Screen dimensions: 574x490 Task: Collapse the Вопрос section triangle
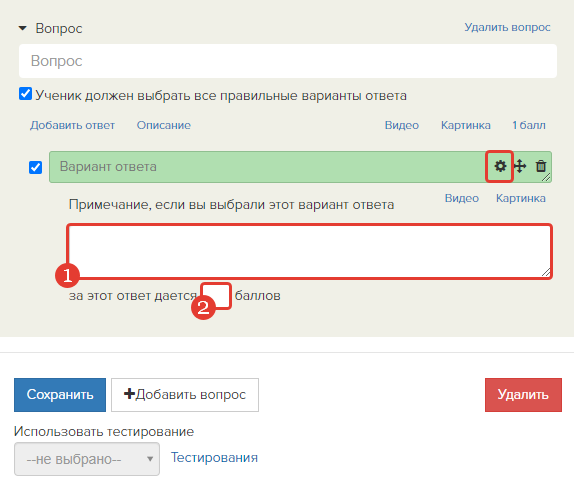[23, 28]
